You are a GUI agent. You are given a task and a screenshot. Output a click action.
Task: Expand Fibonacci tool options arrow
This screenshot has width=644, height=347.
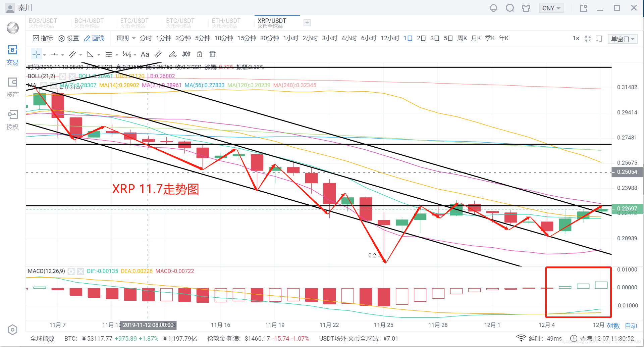tap(117, 55)
